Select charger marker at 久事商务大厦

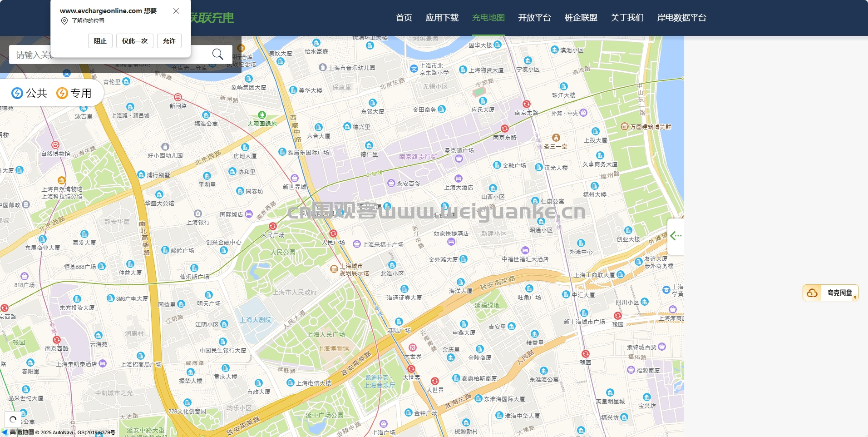[x=600, y=155]
